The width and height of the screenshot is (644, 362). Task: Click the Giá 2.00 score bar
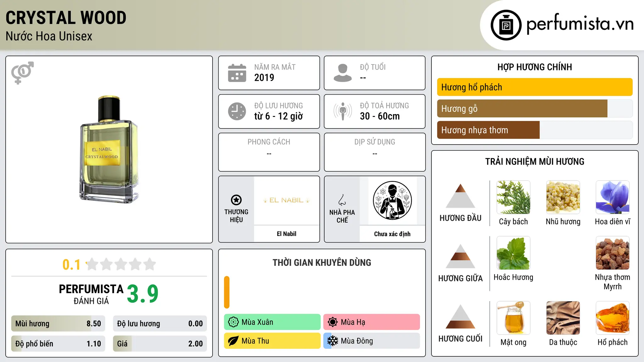click(160, 344)
